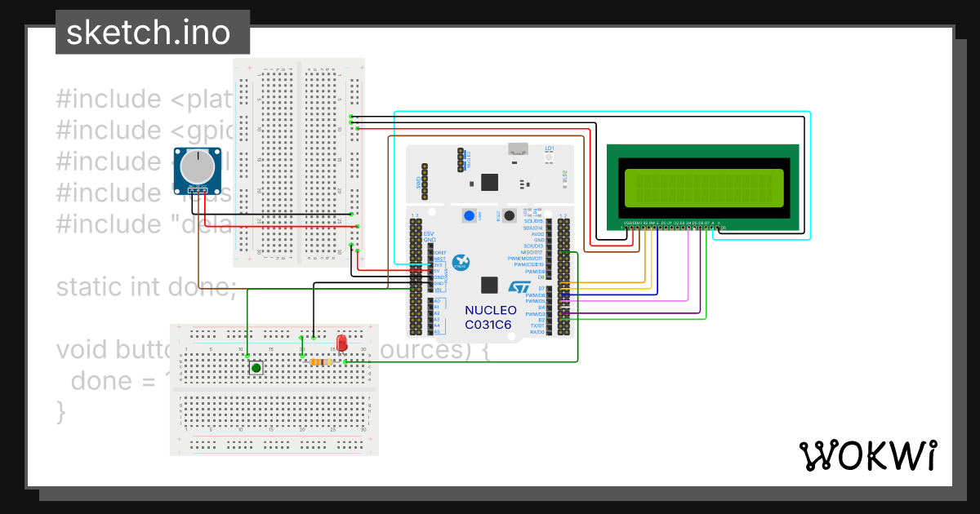This screenshot has width=980, height=514.
Task: Click the resistor on the lower breadboard
Action: pos(320,361)
